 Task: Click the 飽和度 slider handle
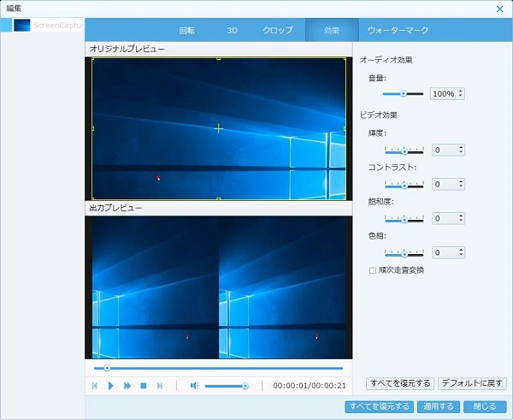click(x=404, y=219)
